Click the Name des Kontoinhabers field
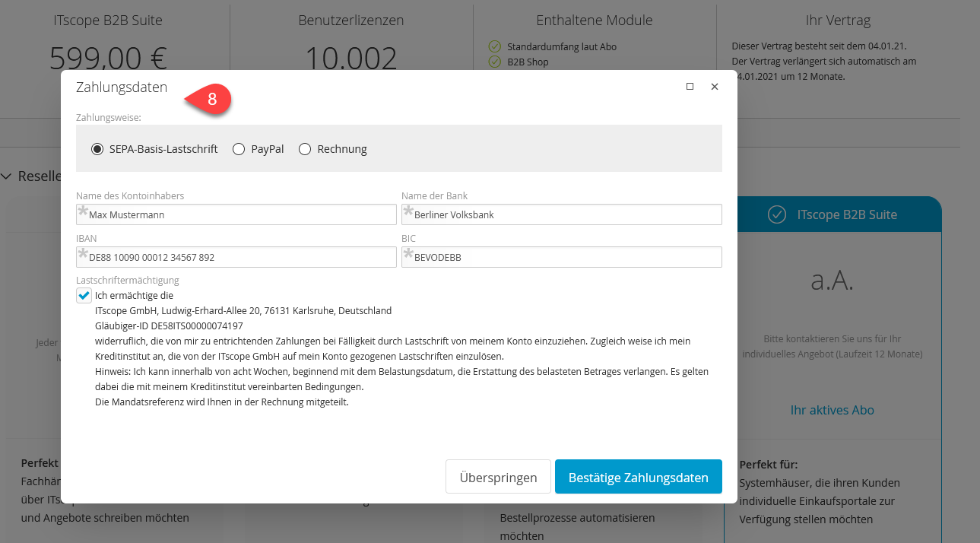 click(236, 214)
